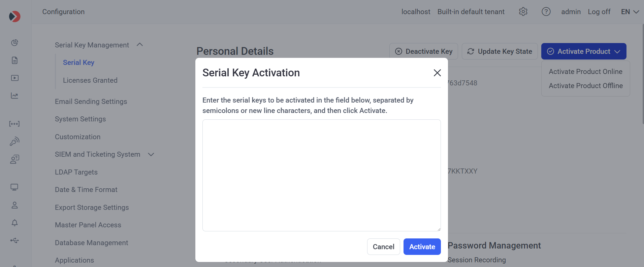Click the password asterisks icon in sidebar
Viewport: 644px width, 267px height.
pos(14,124)
